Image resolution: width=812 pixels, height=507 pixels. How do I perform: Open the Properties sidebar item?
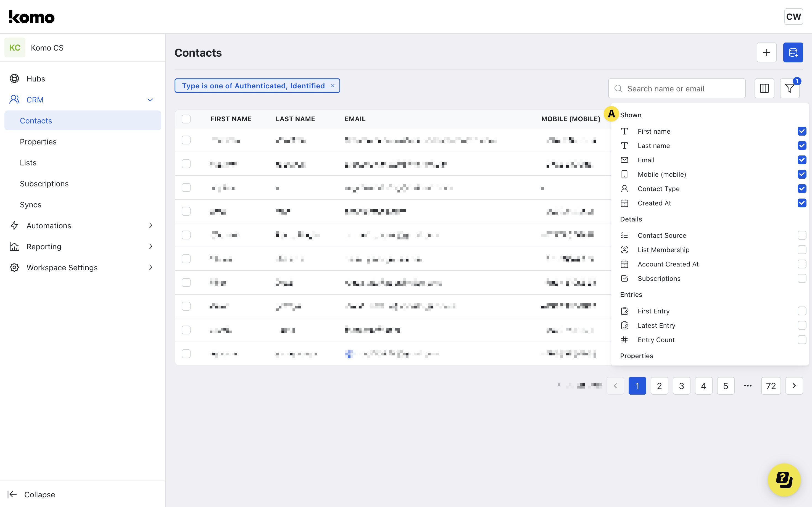click(38, 141)
